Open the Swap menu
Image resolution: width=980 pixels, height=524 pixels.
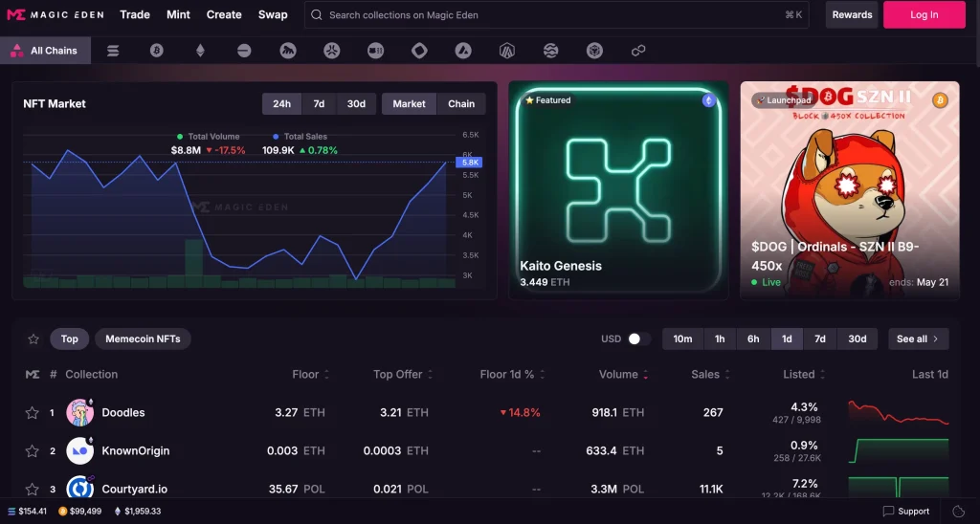tap(273, 14)
